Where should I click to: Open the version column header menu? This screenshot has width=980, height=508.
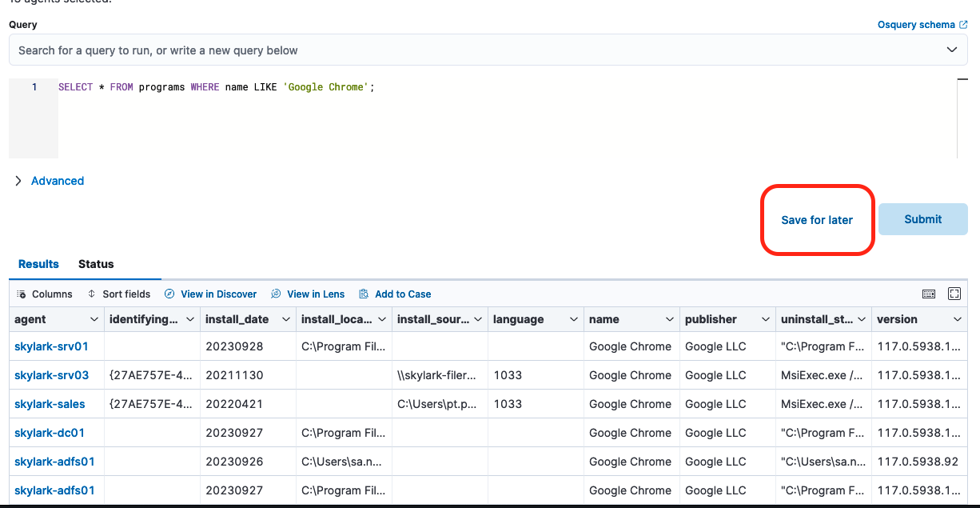point(958,319)
